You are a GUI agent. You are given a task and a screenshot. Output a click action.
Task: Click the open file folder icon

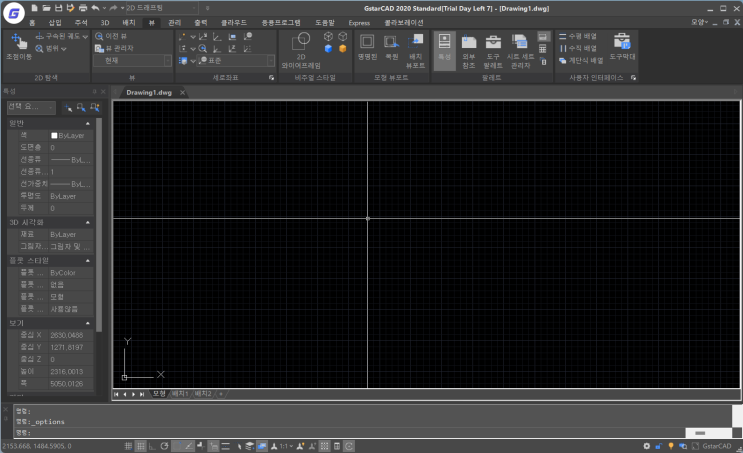46,8
